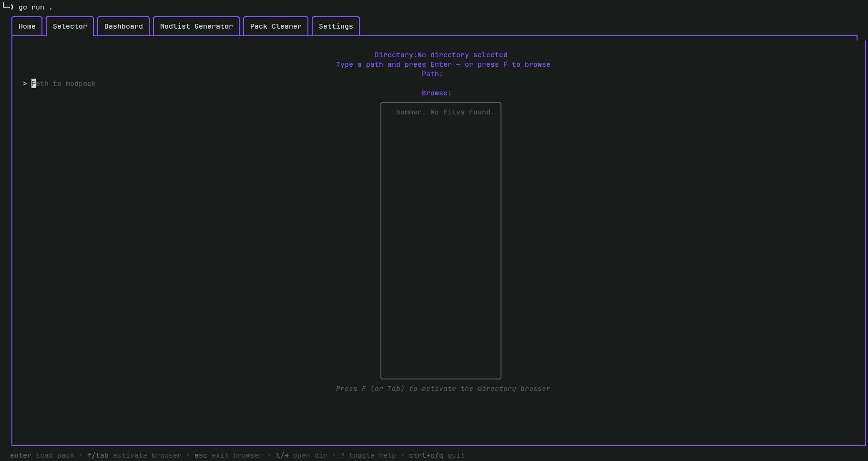
Task: Click '? toggle help' help entry
Action: (368, 455)
